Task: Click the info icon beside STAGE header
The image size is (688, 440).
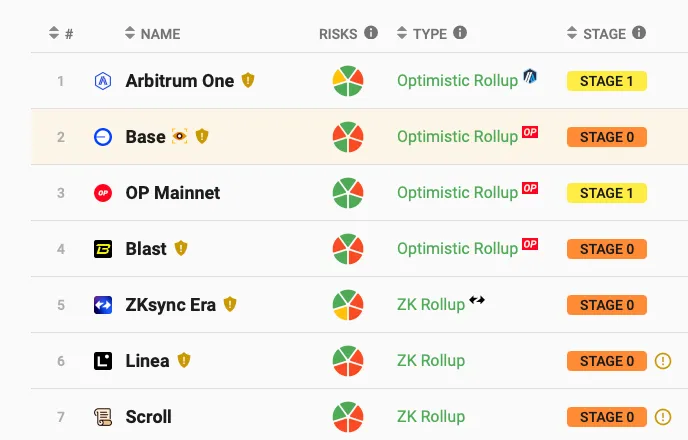Action: coord(639,33)
